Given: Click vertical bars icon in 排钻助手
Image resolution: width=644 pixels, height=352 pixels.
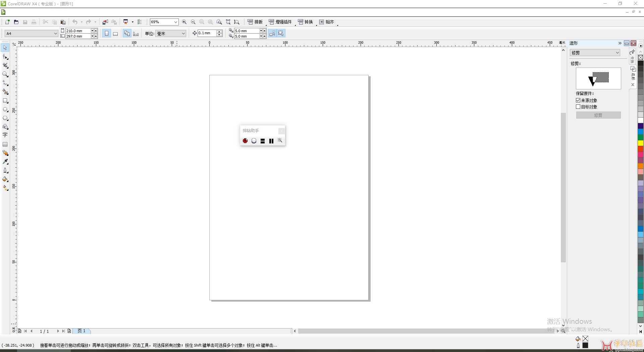Looking at the screenshot, I should click(271, 141).
